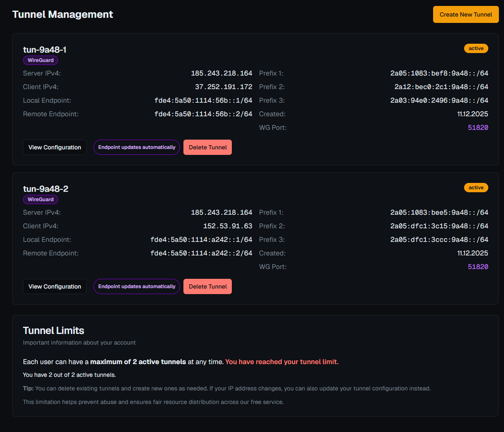This screenshot has width=504, height=432.
Task: Click Client IPv4 address 152.53.91.63
Action: [228, 226]
